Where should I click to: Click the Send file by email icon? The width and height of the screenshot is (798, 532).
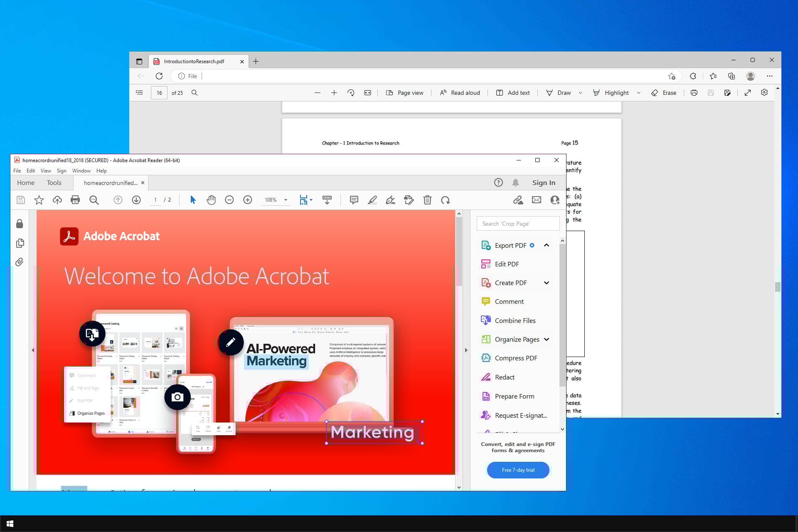coord(536,200)
